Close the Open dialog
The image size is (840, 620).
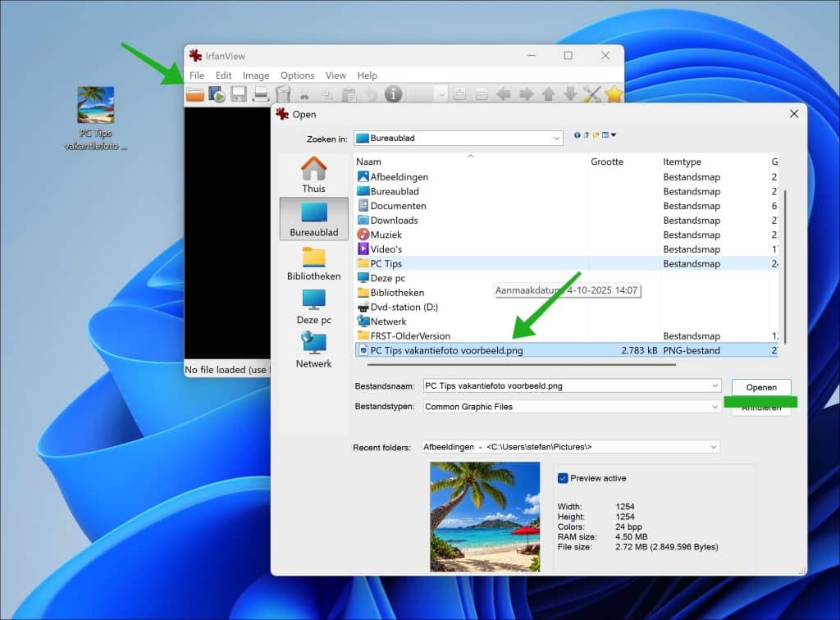[794, 114]
